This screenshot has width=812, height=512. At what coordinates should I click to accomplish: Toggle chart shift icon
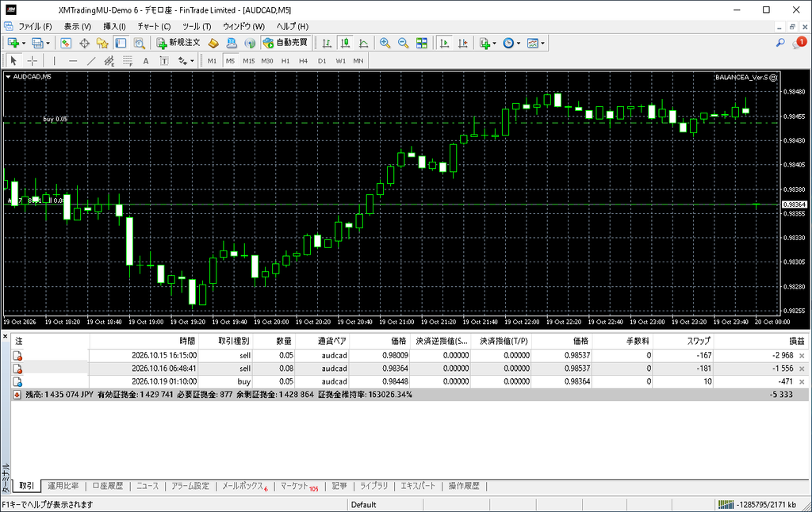pos(462,43)
